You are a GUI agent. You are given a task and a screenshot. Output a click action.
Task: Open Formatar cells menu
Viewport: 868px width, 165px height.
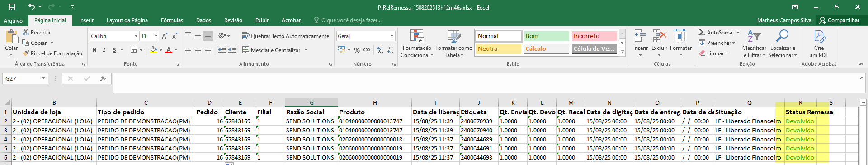click(x=681, y=43)
